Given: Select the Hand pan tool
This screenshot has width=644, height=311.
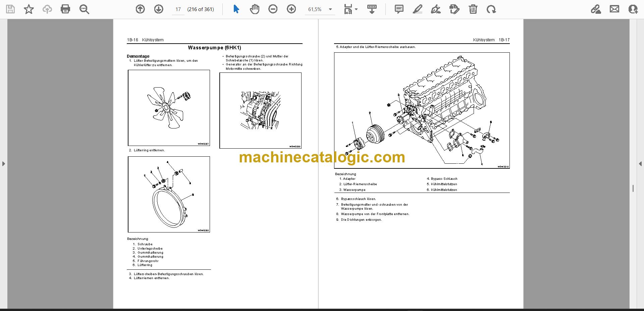Looking at the screenshot, I should (255, 9).
